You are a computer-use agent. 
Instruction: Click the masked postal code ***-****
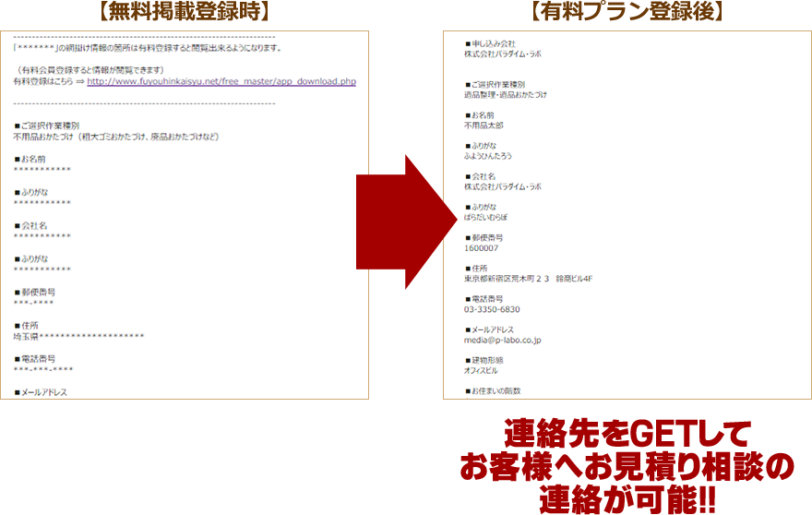33,303
